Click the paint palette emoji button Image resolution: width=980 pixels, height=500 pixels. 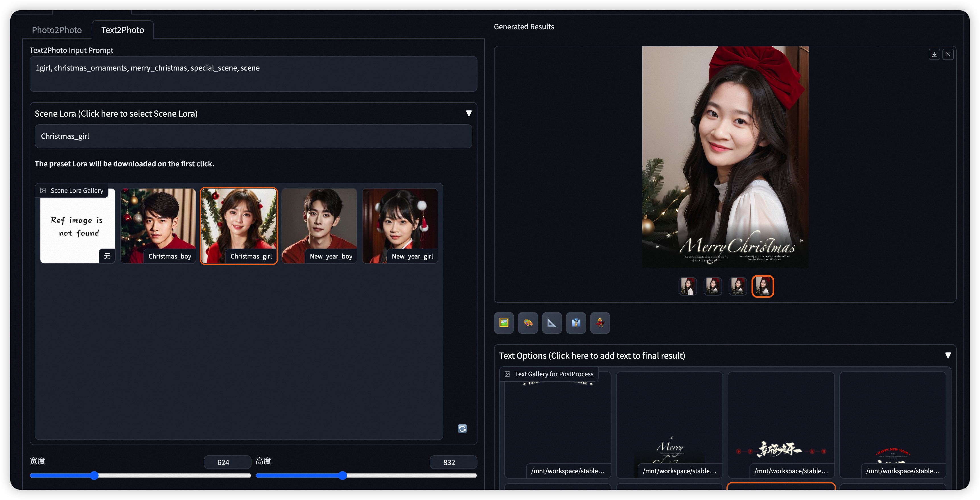528,323
